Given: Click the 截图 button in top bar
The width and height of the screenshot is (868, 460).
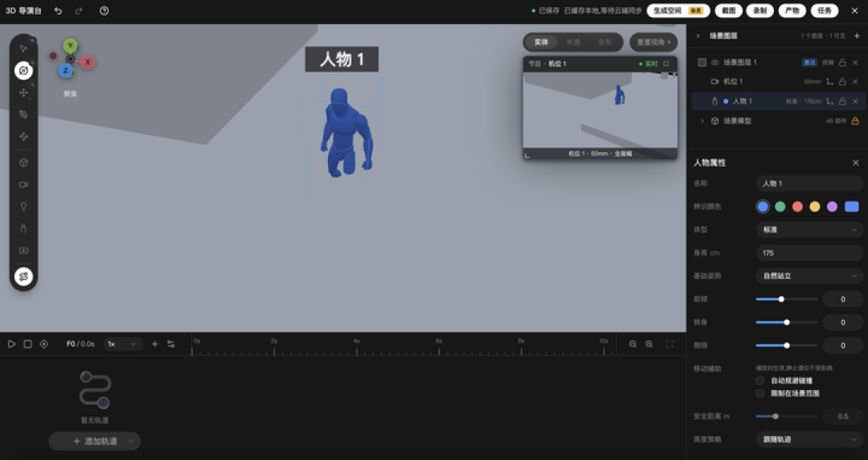Looking at the screenshot, I should point(728,10).
